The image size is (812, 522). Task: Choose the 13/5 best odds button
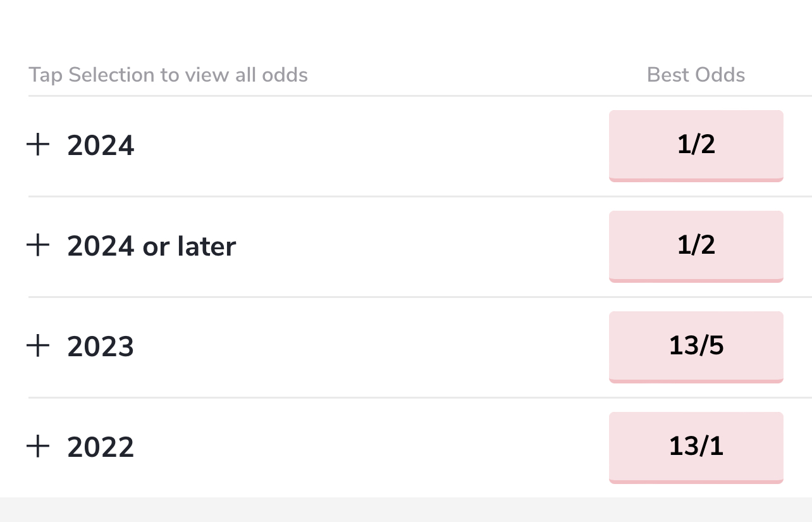point(696,346)
